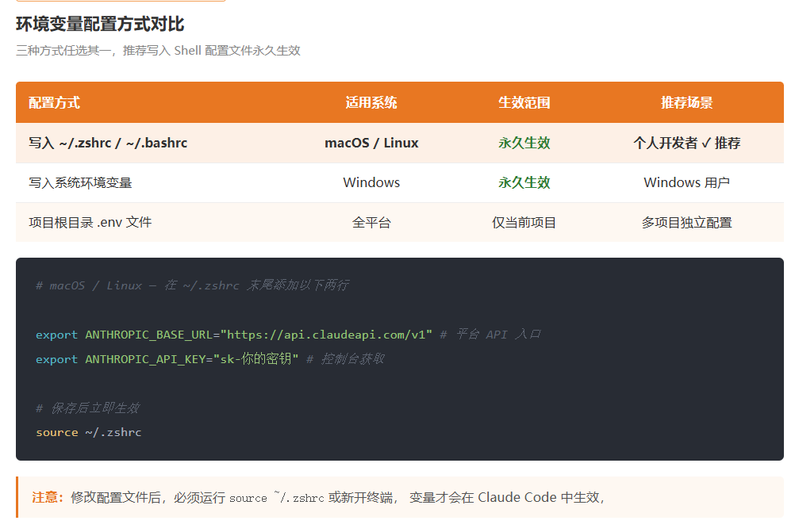795x532 pixels.
Task: Click the 仅当前项目 cell
Action: tap(524, 223)
